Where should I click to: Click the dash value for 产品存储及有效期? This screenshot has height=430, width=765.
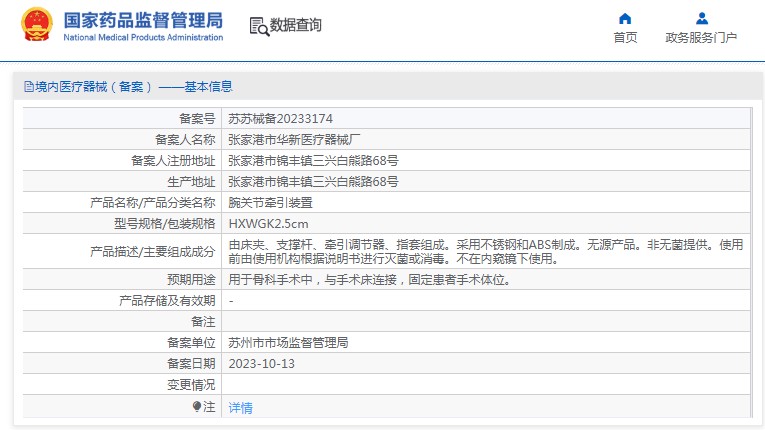231,301
